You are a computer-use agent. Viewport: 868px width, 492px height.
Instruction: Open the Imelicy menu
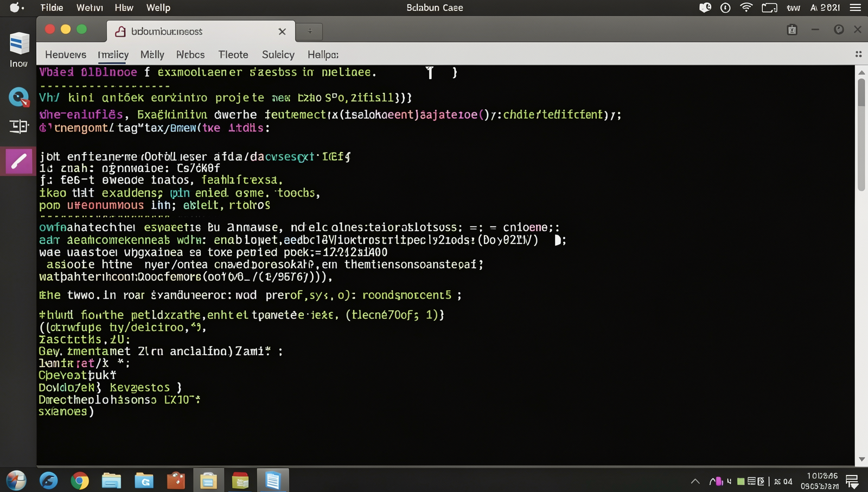click(113, 54)
